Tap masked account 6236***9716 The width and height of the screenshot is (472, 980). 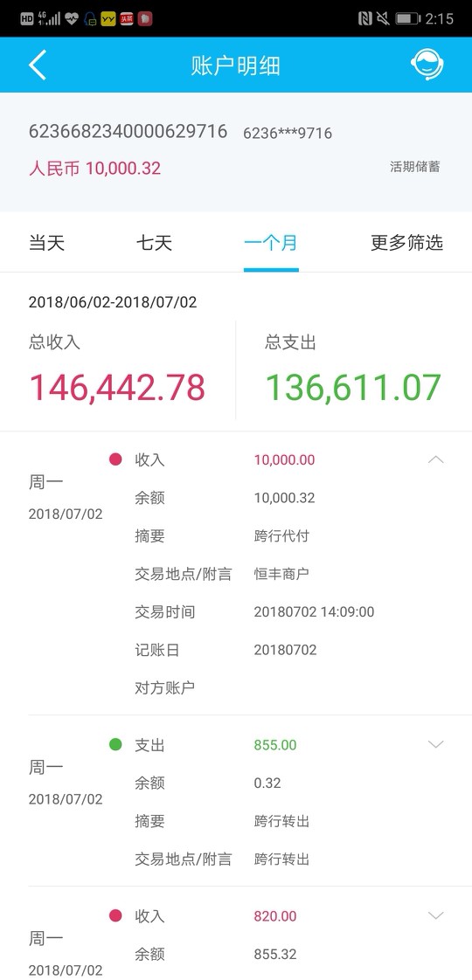(x=288, y=133)
